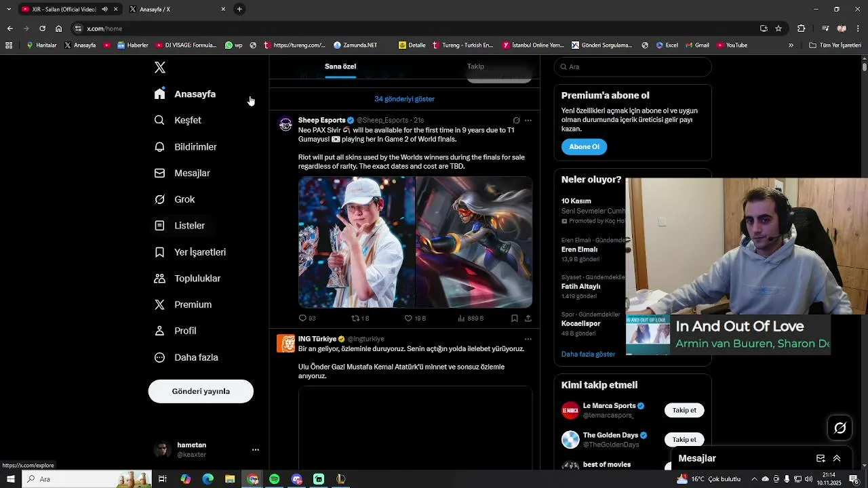
Task: Open Bildirimler notifications page
Action: pos(186,146)
